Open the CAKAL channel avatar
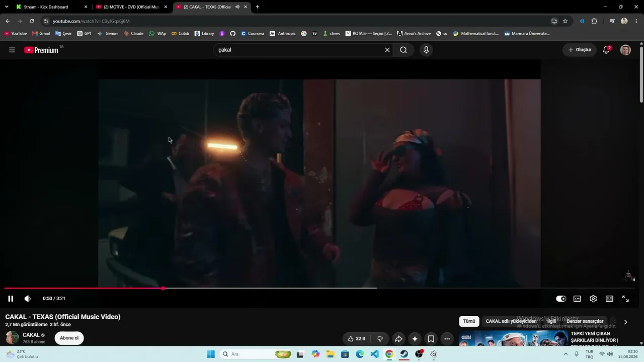This screenshot has width=644, height=362. (12, 338)
